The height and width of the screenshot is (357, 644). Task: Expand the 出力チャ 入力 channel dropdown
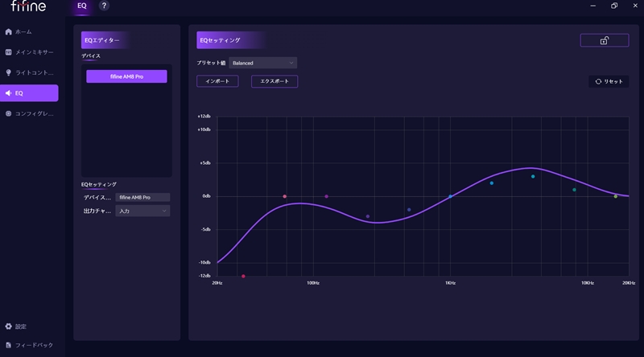click(x=142, y=211)
